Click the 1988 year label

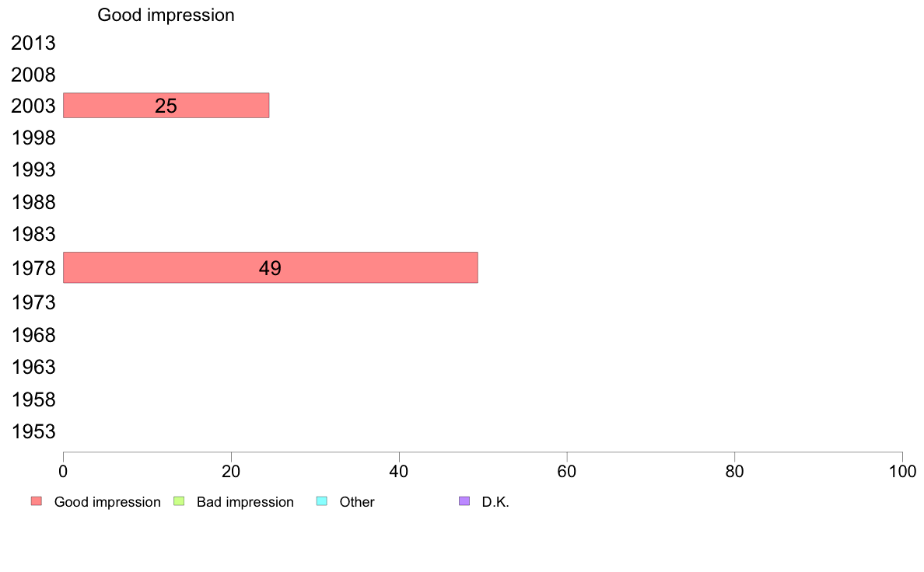pyautogui.click(x=33, y=202)
